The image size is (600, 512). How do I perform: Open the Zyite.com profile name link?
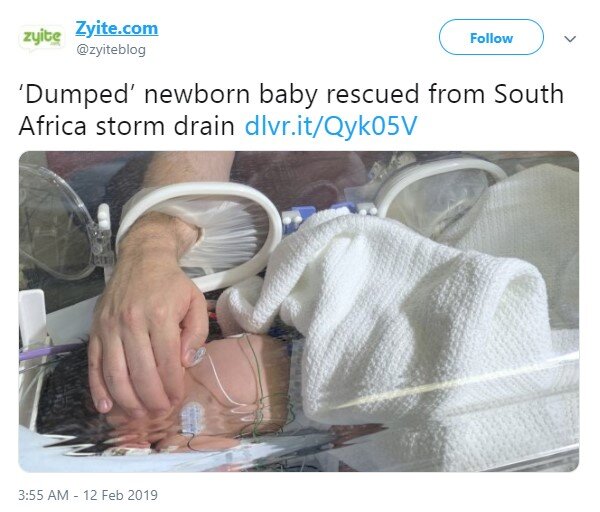pyautogui.click(x=116, y=28)
